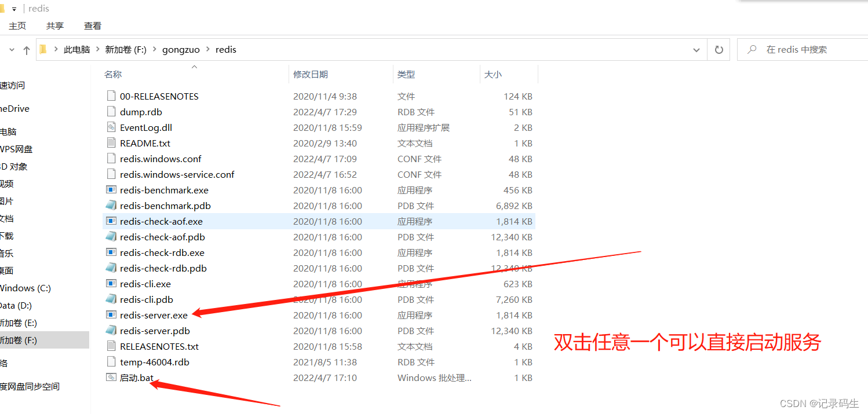Click the redis-check-aof.exe application icon
The image size is (868, 414).
point(111,221)
